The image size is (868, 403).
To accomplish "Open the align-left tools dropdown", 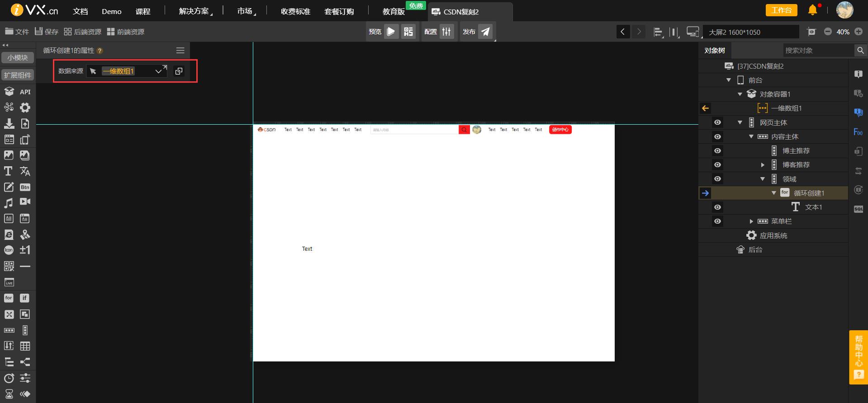I will (x=658, y=32).
